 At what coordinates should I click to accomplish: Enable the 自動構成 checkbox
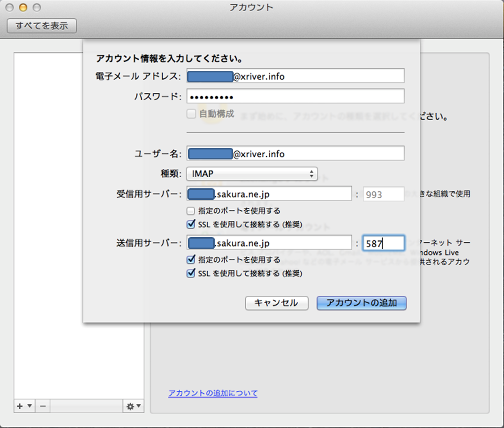(x=192, y=113)
